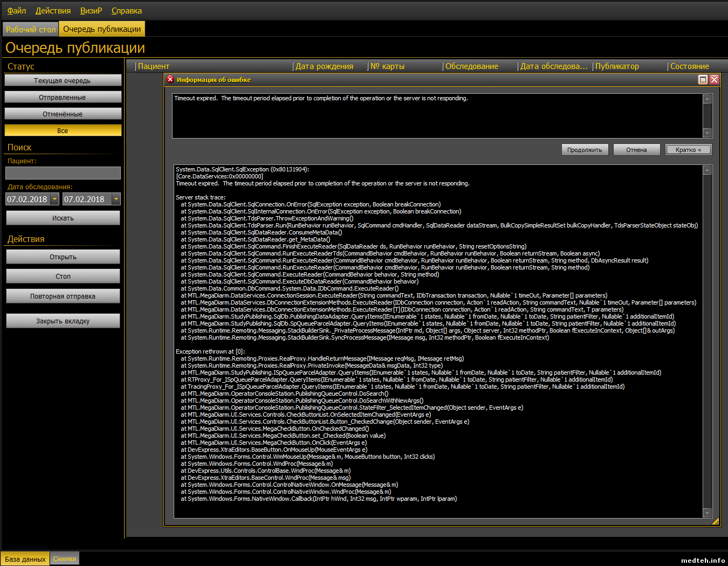Switch to the 'Рабочий стол' tab
The width and height of the screenshot is (728, 566).
click(31, 29)
